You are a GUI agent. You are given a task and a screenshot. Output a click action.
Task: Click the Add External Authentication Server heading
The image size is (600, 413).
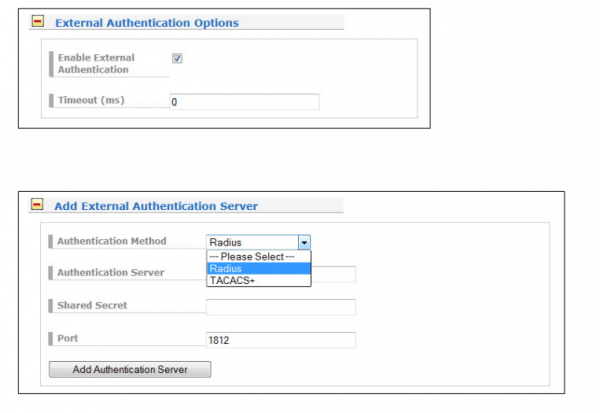(156, 206)
